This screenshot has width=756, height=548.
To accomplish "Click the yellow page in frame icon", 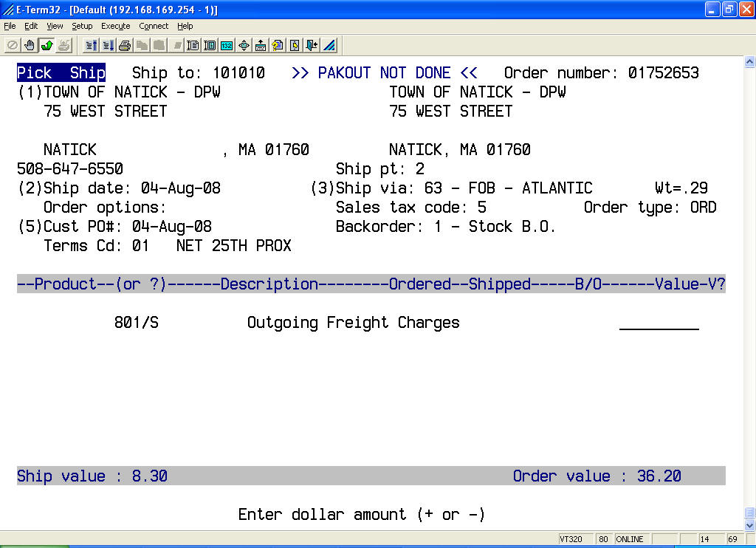I will pos(295,45).
